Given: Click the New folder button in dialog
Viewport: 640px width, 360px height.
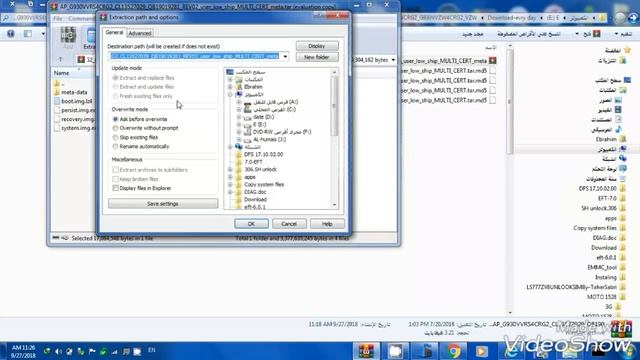Looking at the screenshot, I should click(317, 57).
